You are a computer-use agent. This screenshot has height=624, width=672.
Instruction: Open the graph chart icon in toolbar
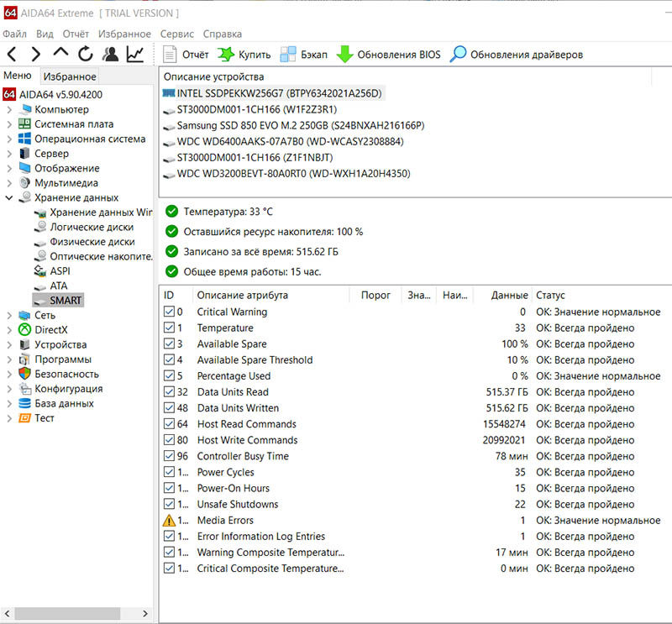(x=135, y=54)
